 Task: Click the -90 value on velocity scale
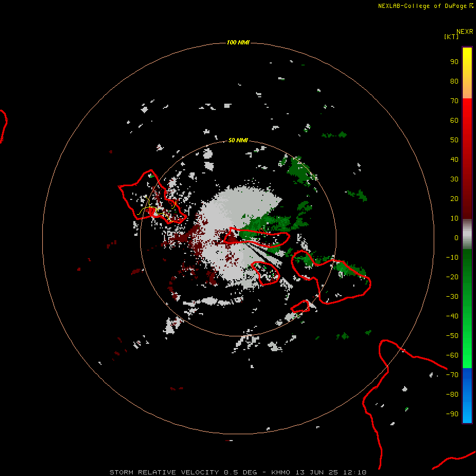[452, 414]
